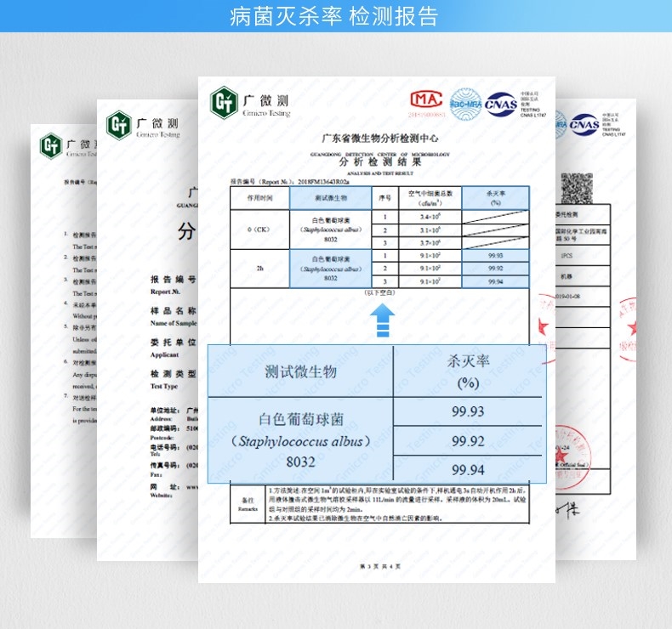Click the QR code on right document
672x629 pixels.
(x=576, y=188)
